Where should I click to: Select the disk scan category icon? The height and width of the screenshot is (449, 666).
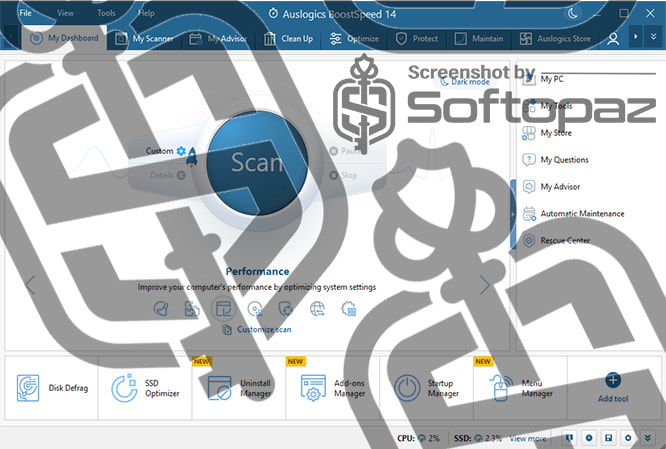pos(255,309)
